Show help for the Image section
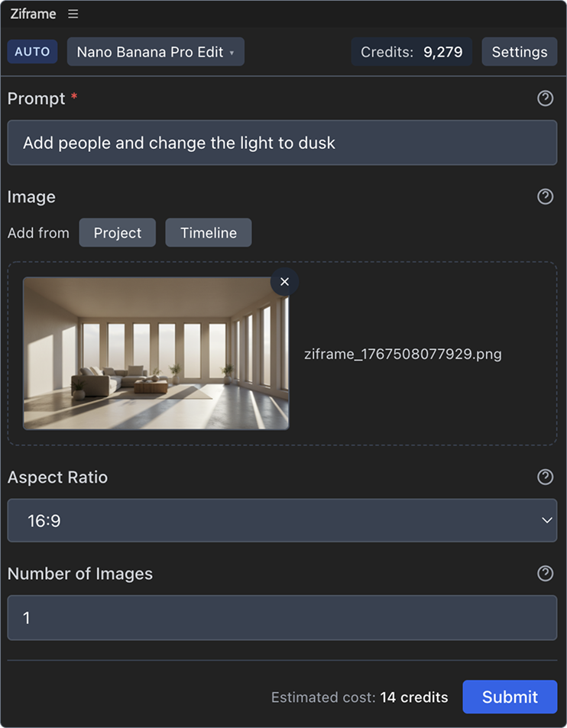 (x=545, y=197)
